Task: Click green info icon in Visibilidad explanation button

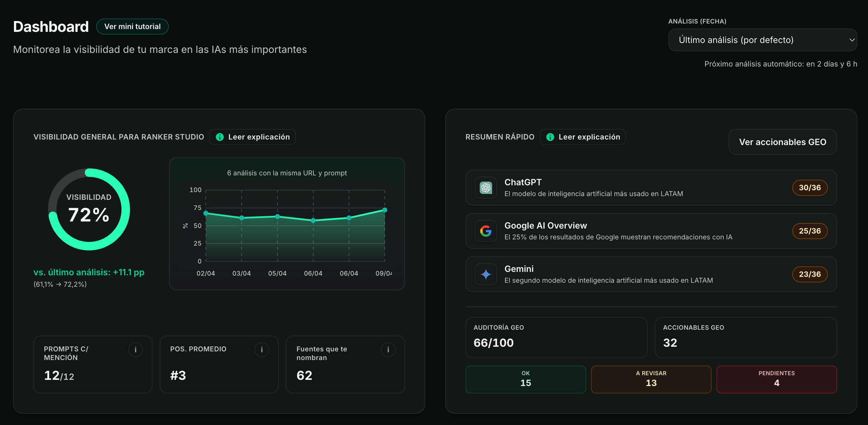Action: click(220, 137)
